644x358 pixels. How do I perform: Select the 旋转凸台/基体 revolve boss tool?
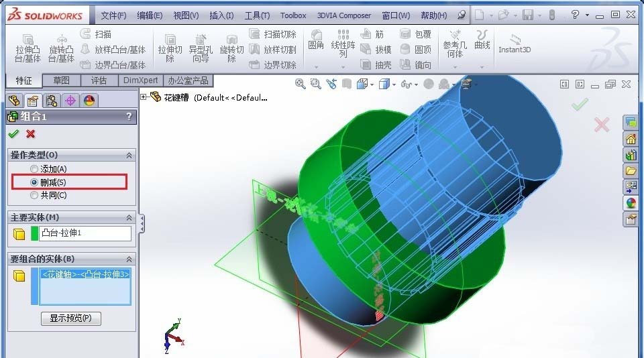click(x=61, y=48)
